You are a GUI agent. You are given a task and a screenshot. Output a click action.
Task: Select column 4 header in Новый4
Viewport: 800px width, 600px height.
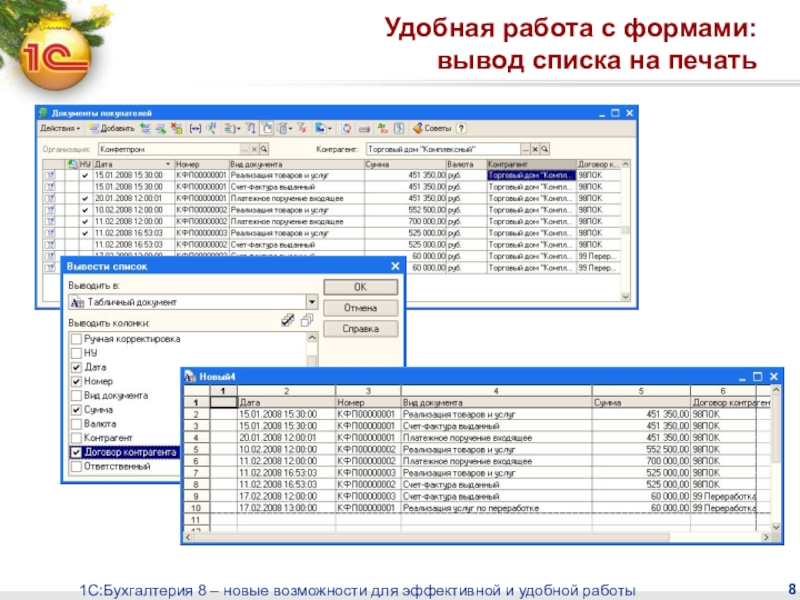tap(496, 391)
